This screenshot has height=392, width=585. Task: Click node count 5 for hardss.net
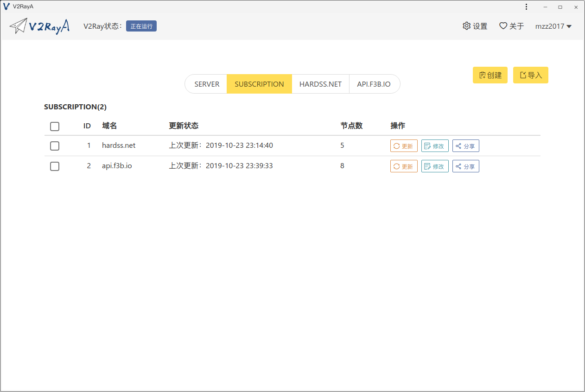342,145
